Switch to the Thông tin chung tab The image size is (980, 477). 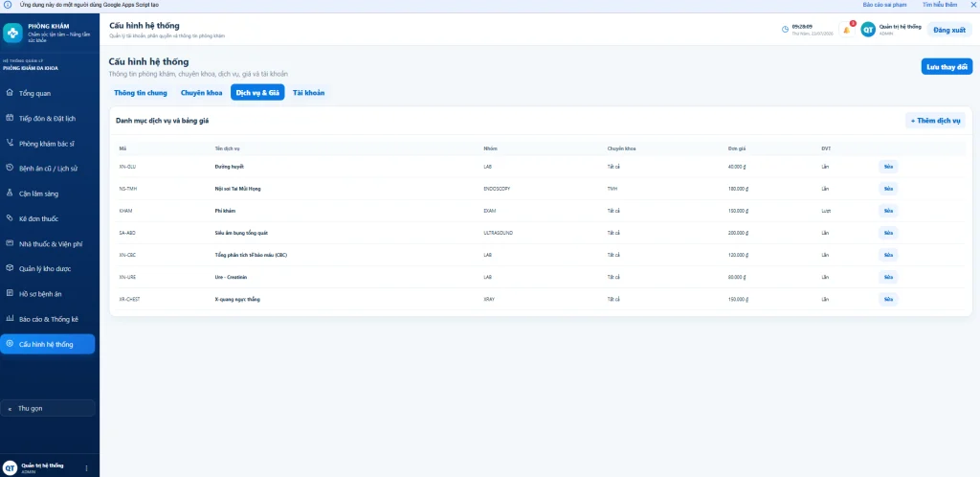tap(141, 93)
